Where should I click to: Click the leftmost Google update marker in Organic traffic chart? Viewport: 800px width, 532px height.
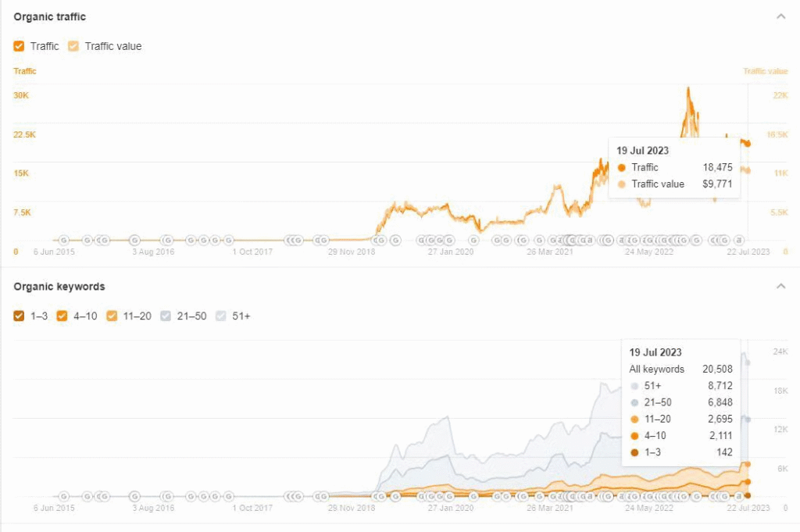click(x=63, y=241)
